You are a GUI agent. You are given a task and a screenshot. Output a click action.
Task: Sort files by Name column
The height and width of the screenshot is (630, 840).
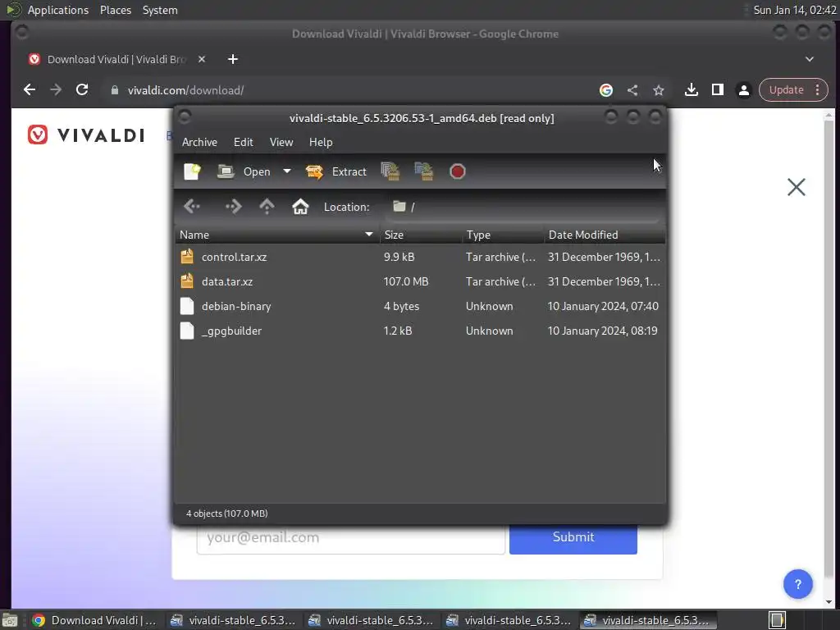(277, 235)
